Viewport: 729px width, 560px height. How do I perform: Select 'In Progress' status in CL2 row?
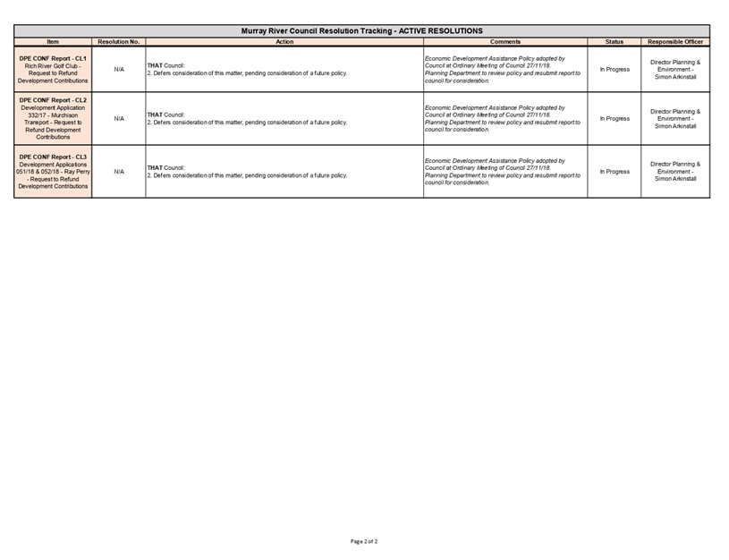click(615, 119)
